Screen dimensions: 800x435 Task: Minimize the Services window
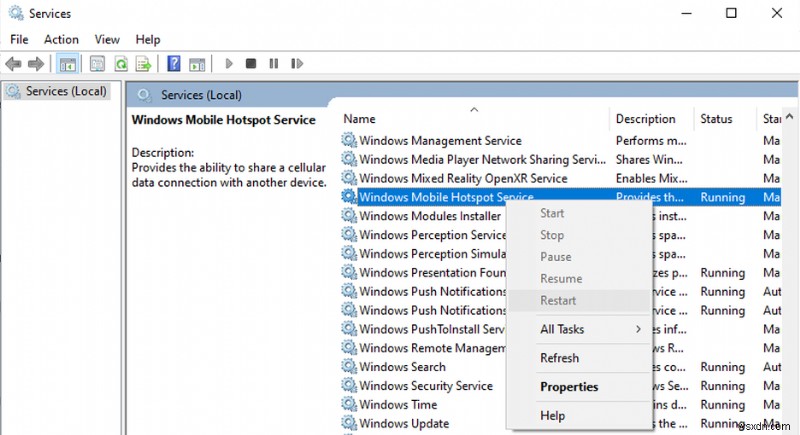pyautogui.click(x=686, y=13)
